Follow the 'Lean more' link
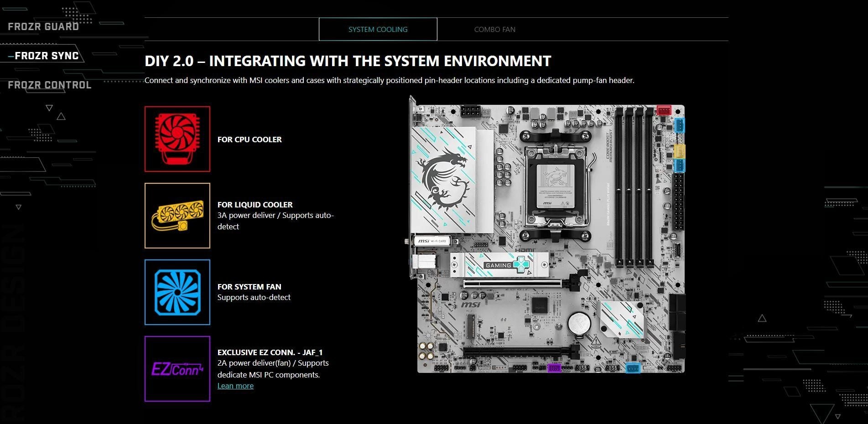This screenshot has height=424, width=868. 235,386
